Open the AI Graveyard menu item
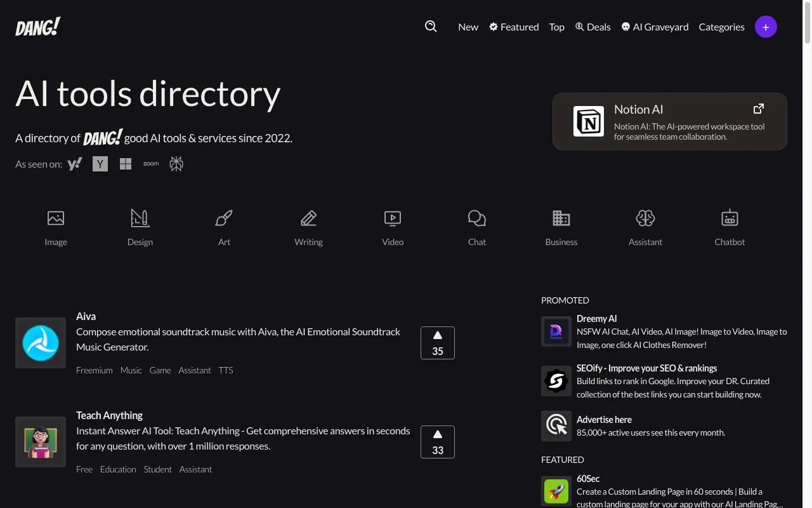 click(655, 27)
